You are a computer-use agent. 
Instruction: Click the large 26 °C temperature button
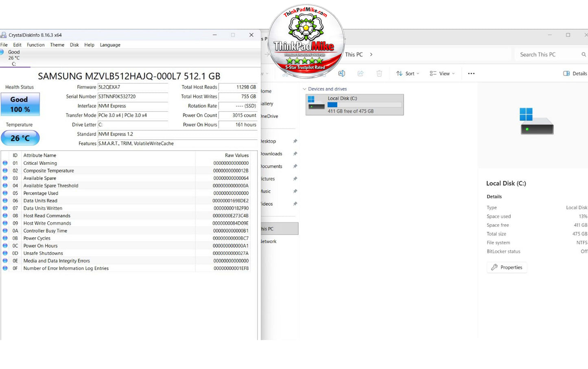click(x=20, y=138)
